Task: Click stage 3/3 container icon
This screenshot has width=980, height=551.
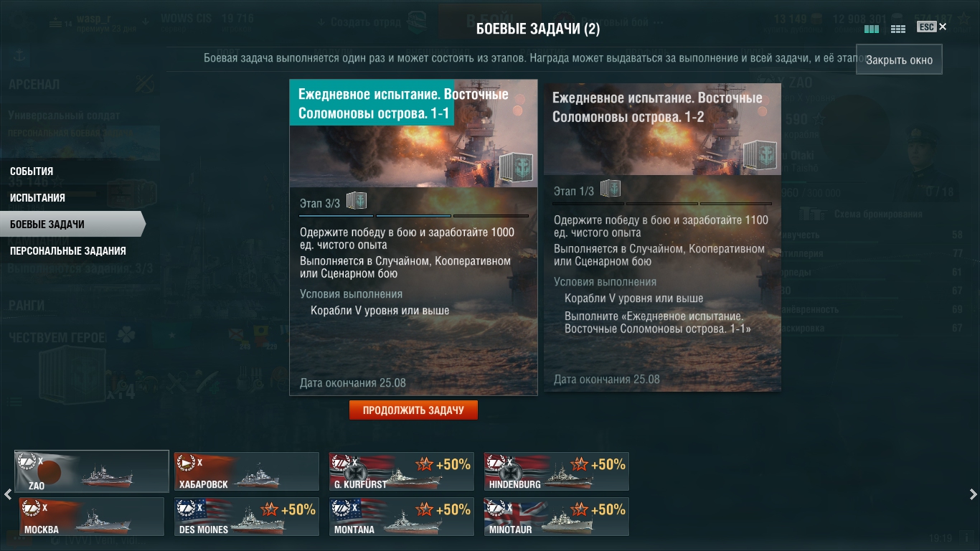Action: click(x=357, y=201)
